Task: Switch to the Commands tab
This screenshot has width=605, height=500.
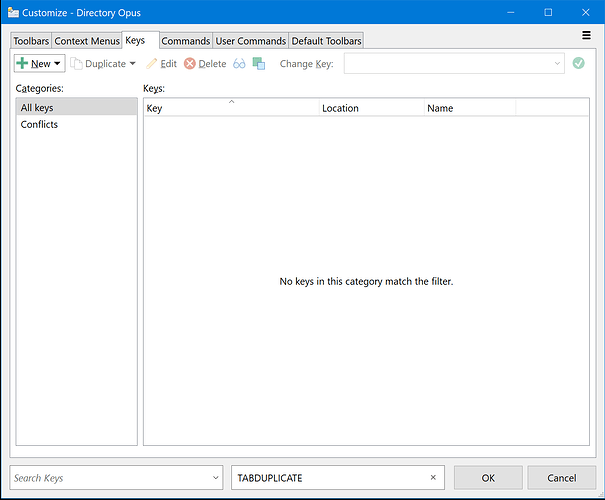Action: (186, 41)
